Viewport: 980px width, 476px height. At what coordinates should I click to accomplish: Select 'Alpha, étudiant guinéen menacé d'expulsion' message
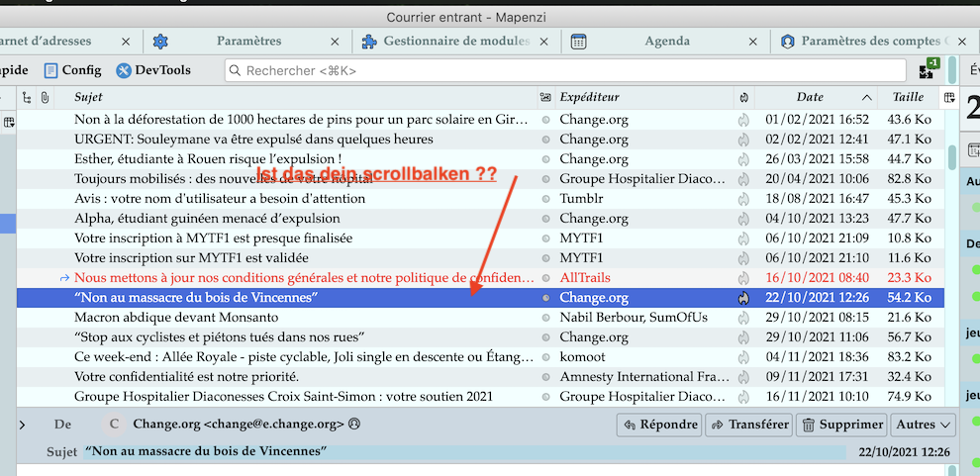480,219
